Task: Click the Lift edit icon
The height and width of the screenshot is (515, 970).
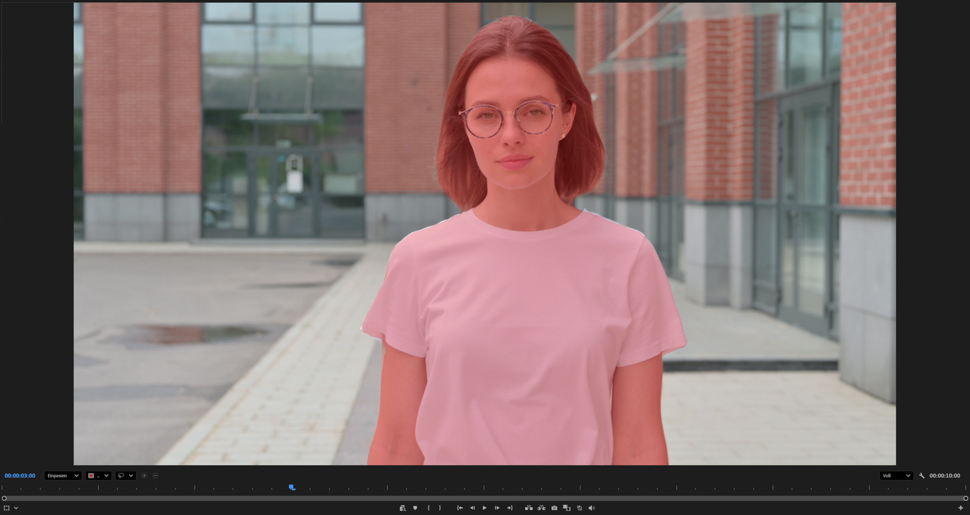Action: (x=529, y=508)
